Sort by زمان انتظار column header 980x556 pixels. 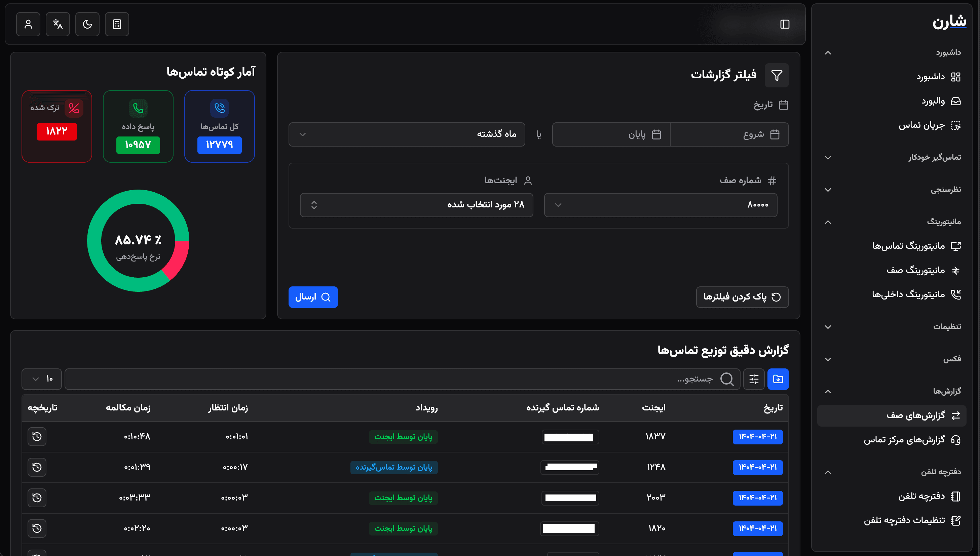coord(228,408)
